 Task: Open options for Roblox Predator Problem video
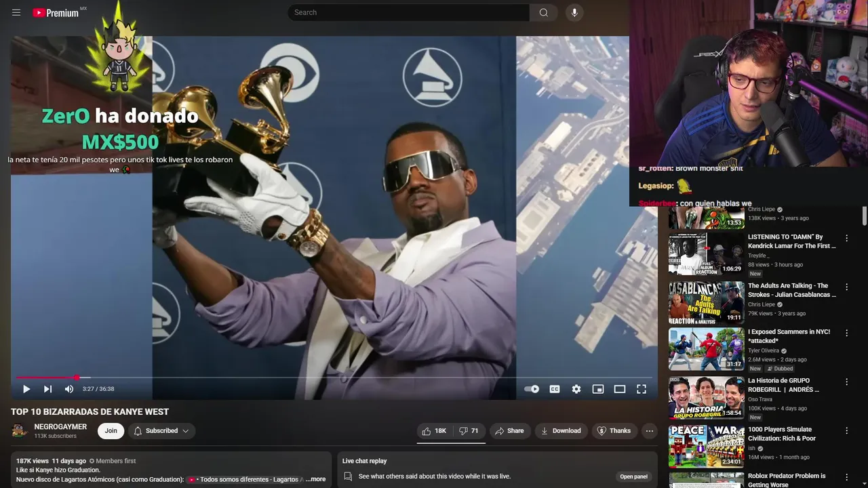[846, 476]
